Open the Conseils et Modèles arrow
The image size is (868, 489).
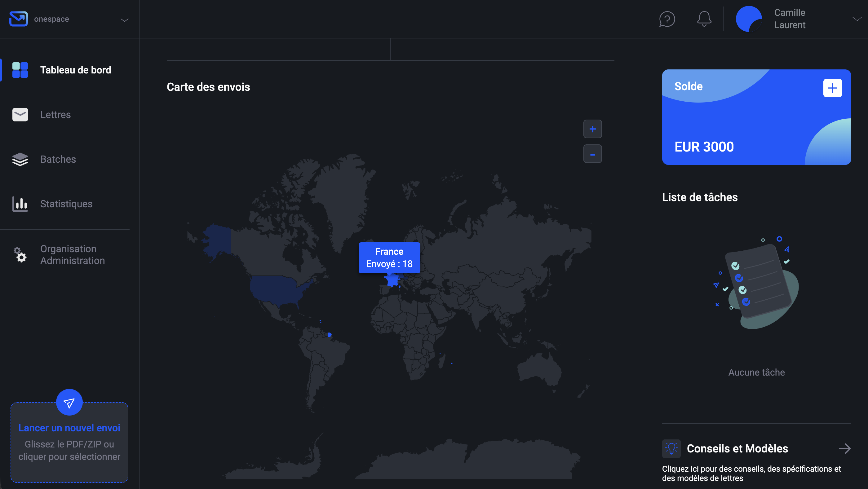(x=844, y=449)
